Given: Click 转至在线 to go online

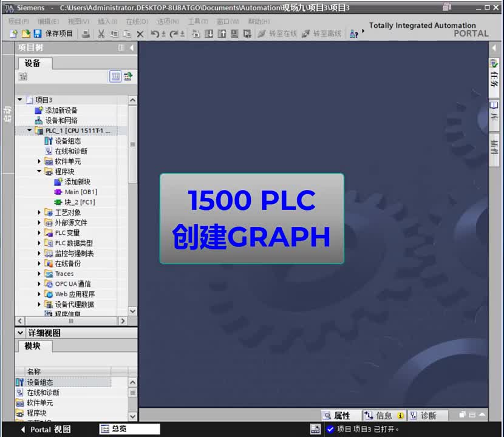Looking at the screenshot, I should pos(278,33).
